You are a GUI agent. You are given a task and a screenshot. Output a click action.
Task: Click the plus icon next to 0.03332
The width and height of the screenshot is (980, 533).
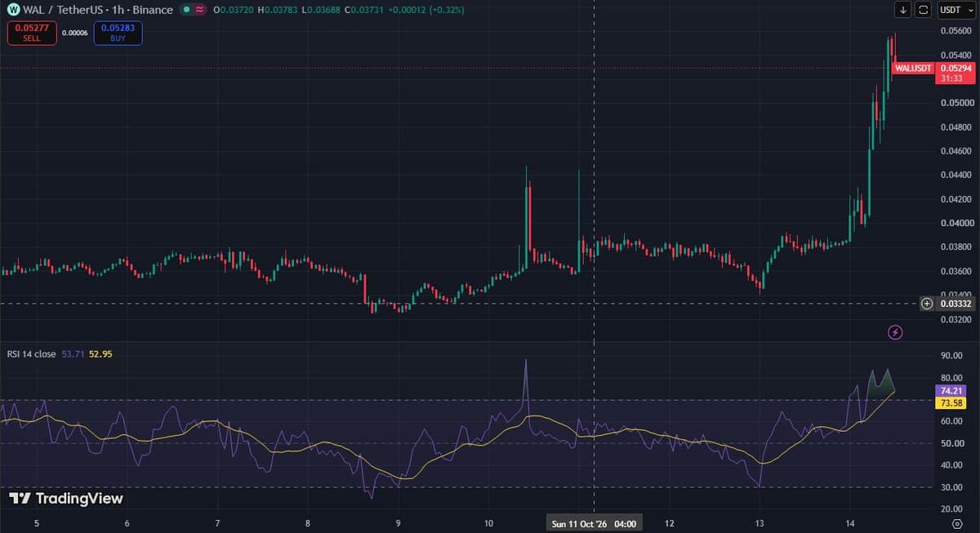tap(927, 304)
